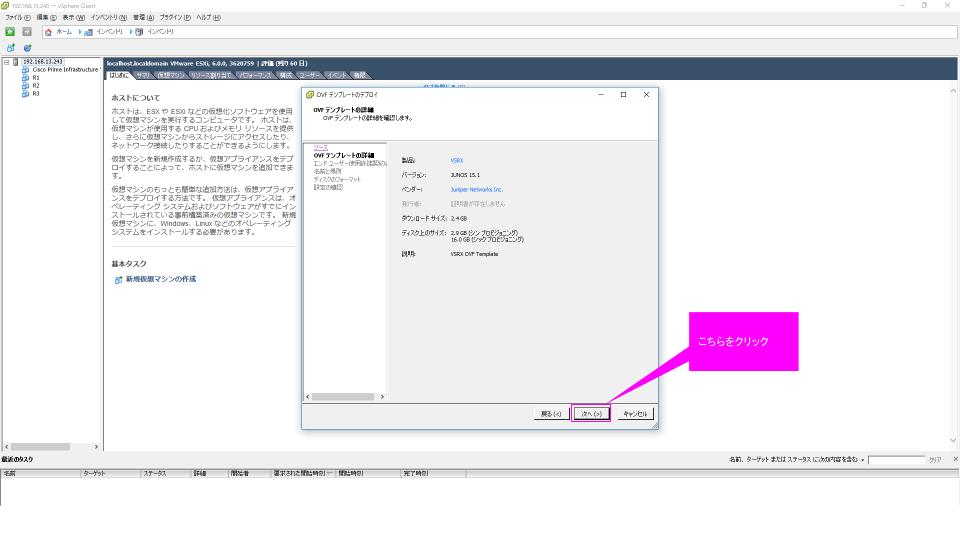Viewport: 960px width, 540px height.
Task: Click the ソース step link in wizard
Action: pos(321,148)
